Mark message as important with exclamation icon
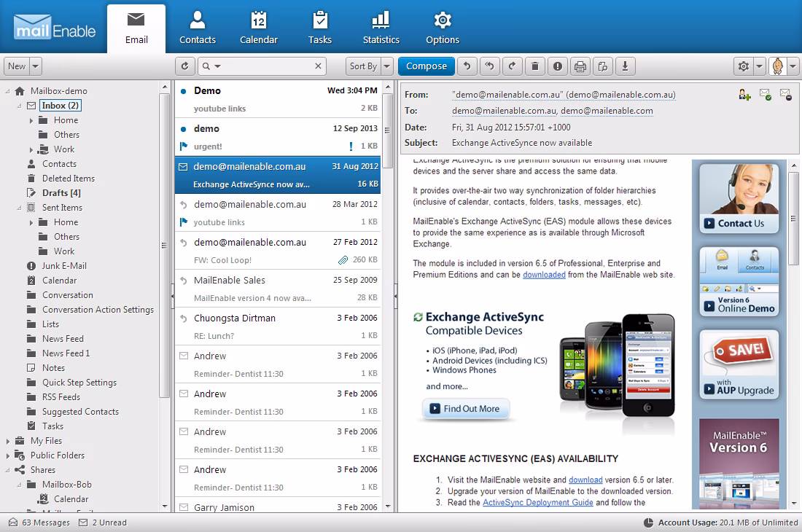The width and height of the screenshot is (802, 532). pos(558,66)
